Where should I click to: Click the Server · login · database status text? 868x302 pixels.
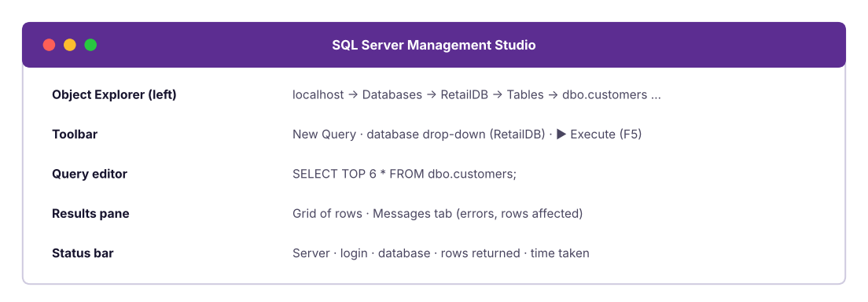coord(440,253)
